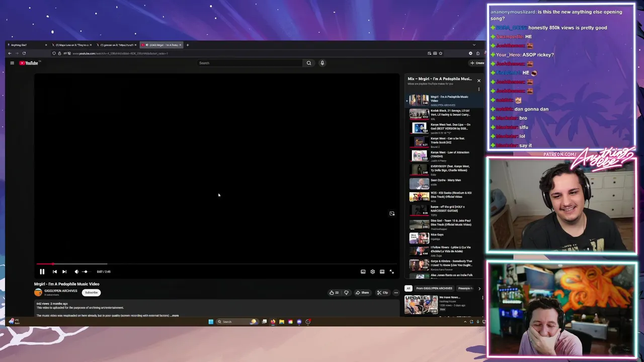Open the browser tab list dropdown
644x362 pixels.
474,45
